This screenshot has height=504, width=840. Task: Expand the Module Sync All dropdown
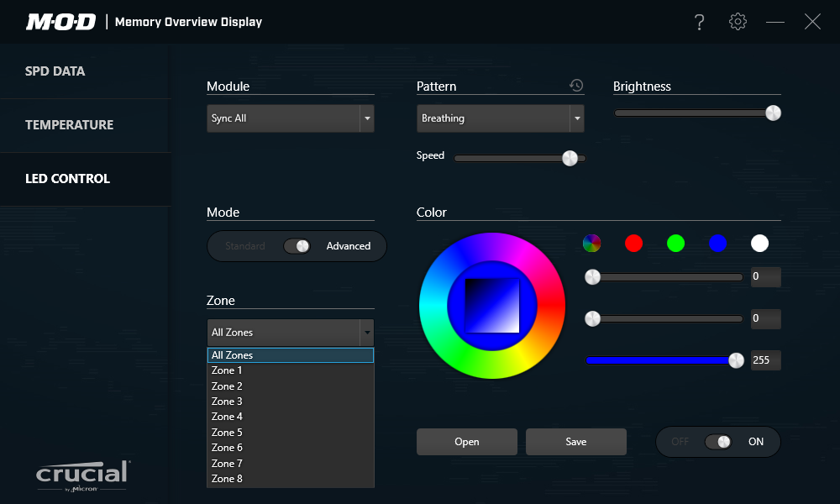pos(366,119)
